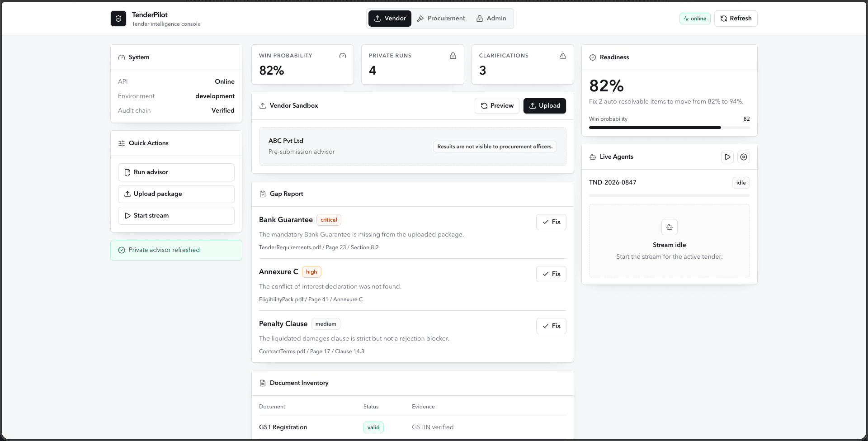Click ContractTerms.pdf Page 17 reference
Image resolution: width=868 pixels, height=441 pixels.
tap(311, 351)
